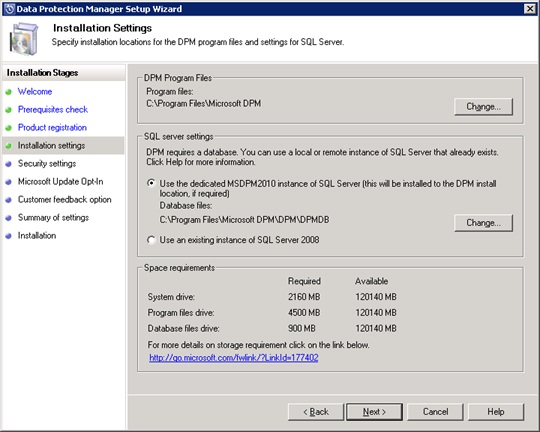Click the green bullet beside Welcome

(x=9, y=92)
